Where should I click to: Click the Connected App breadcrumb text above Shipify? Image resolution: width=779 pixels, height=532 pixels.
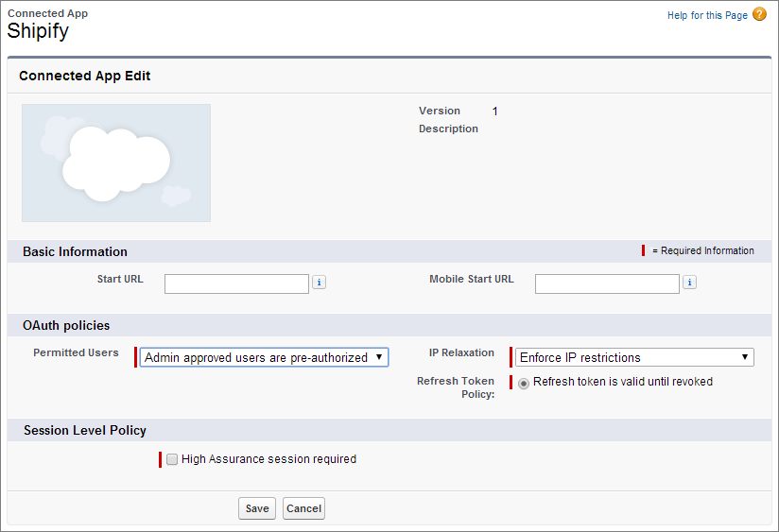47,13
